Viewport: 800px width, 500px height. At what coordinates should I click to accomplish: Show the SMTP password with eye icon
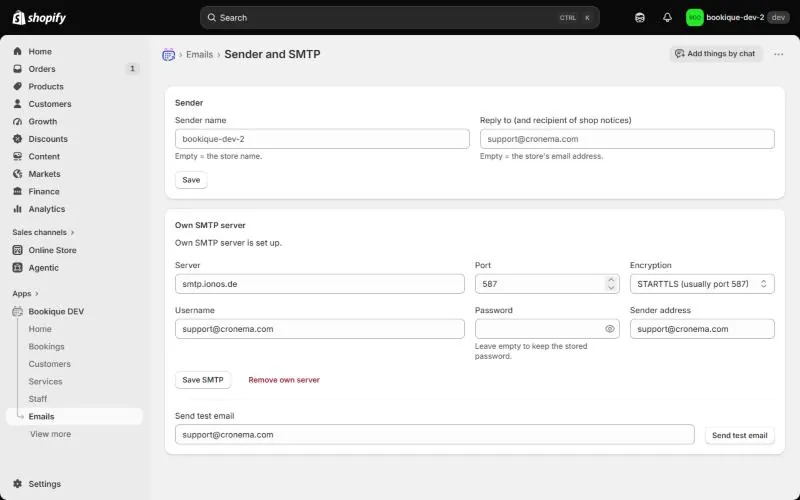click(x=610, y=329)
